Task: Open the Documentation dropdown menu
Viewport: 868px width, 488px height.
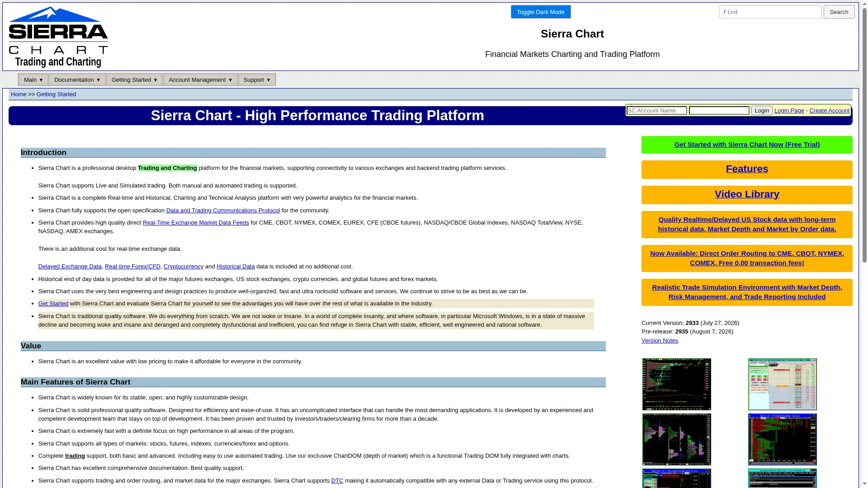Action: pos(77,80)
